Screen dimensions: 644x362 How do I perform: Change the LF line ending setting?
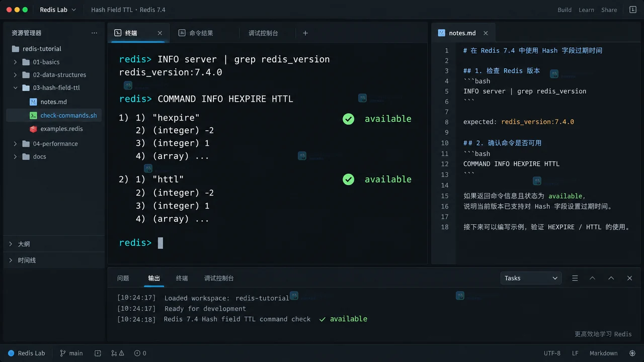[x=575, y=353]
